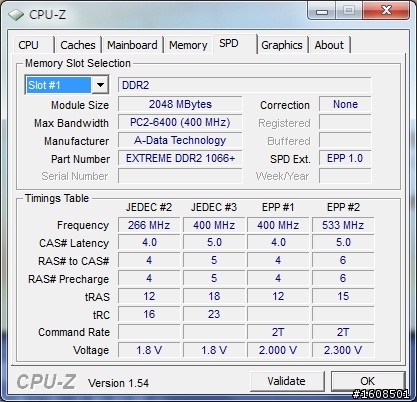
Task: Click the Module Size label
Action: (80, 105)
